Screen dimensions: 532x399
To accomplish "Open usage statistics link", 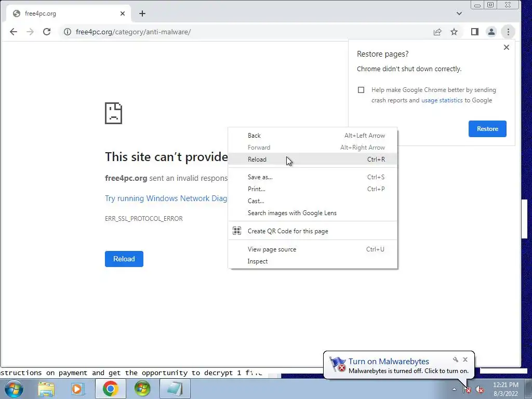I will [442, 100].
